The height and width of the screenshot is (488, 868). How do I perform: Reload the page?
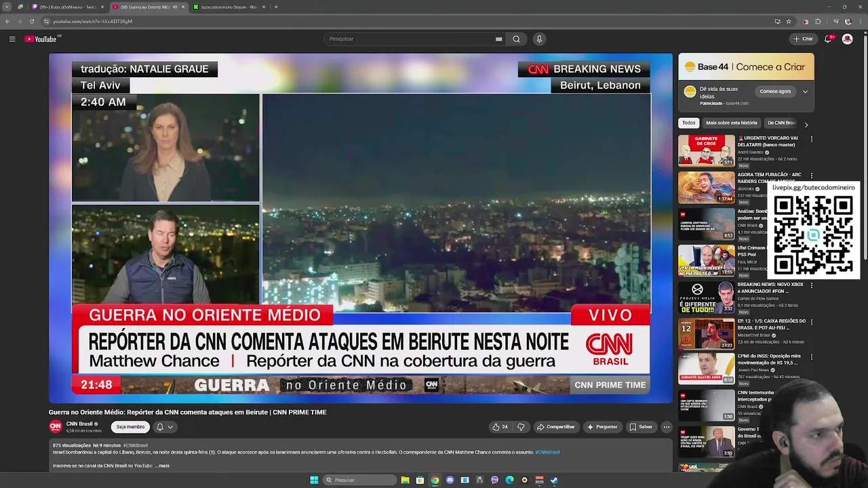(x=32, y=21)
